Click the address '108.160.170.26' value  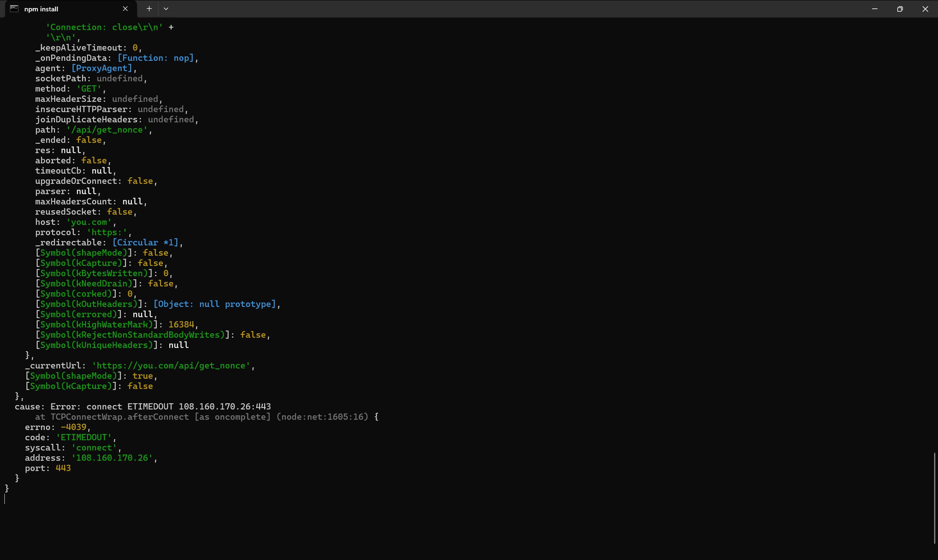coord(112,458)
